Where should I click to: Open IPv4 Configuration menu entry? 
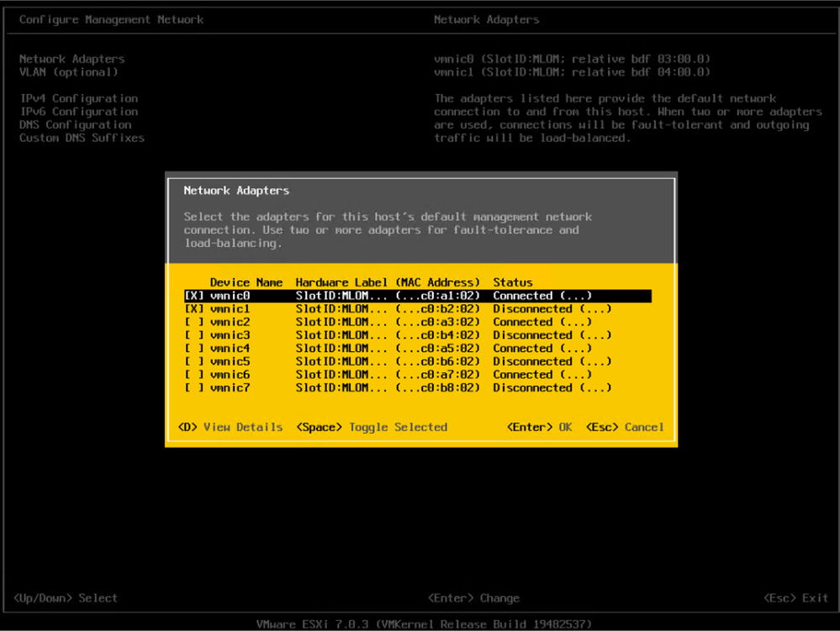point(79,98)
